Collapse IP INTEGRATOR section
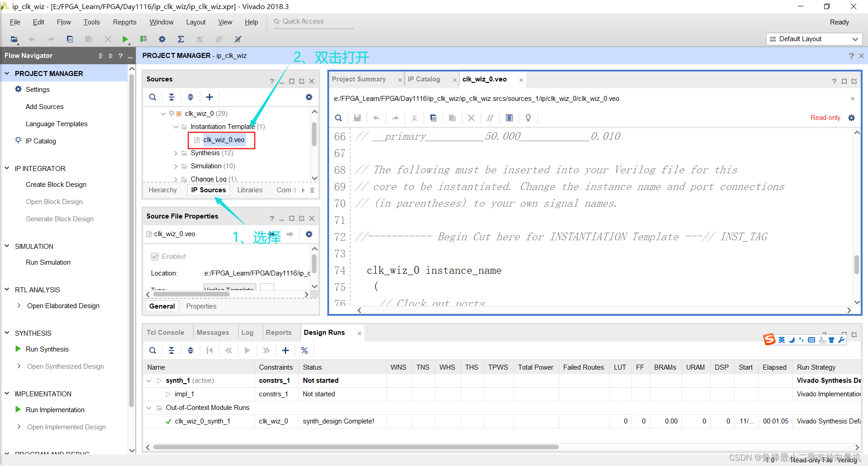 [7, 168]
